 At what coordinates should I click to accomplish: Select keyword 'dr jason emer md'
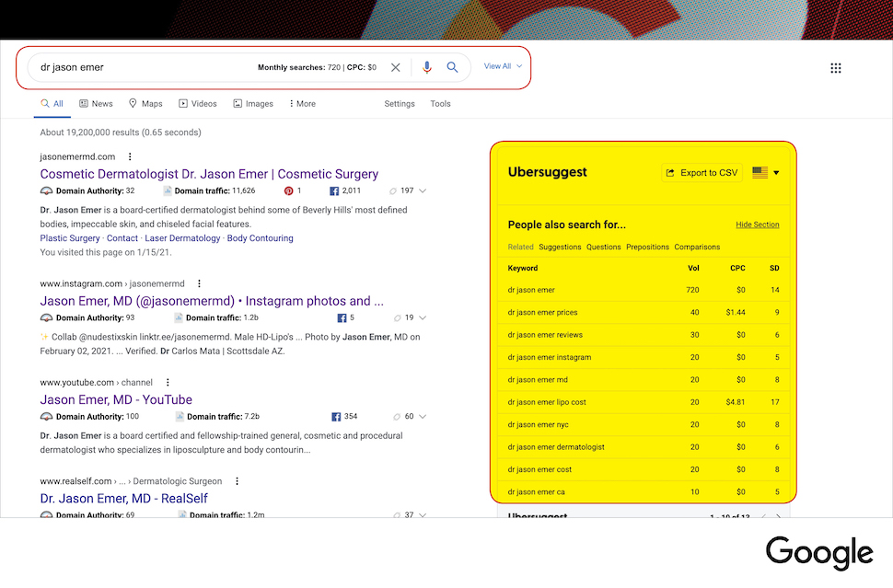tap(538, 380)
